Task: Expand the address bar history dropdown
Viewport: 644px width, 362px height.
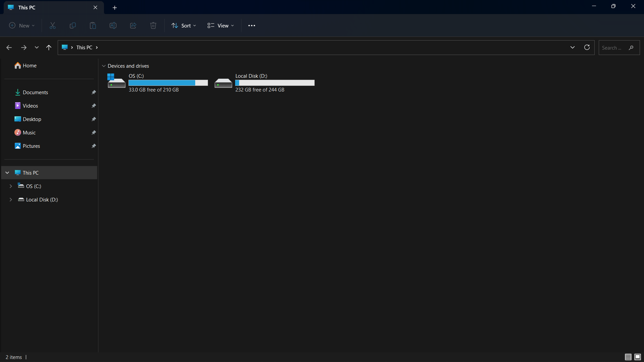Action: pyautogui.click(x=573, y=47)
